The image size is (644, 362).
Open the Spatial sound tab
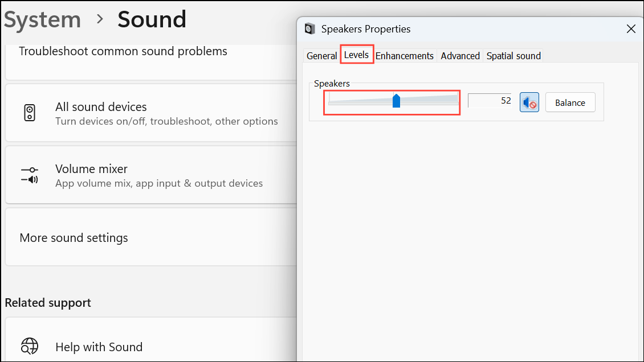[513, 56]
